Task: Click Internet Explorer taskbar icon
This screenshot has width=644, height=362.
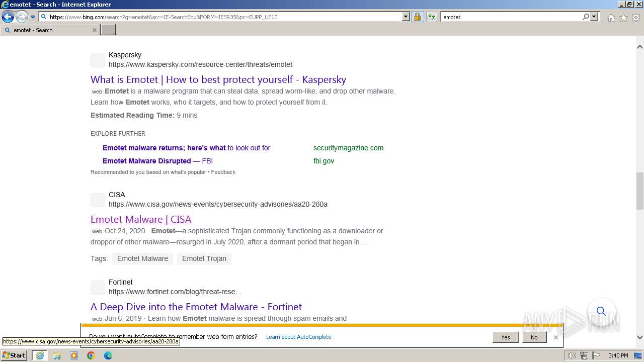Action: coord(40,355)
